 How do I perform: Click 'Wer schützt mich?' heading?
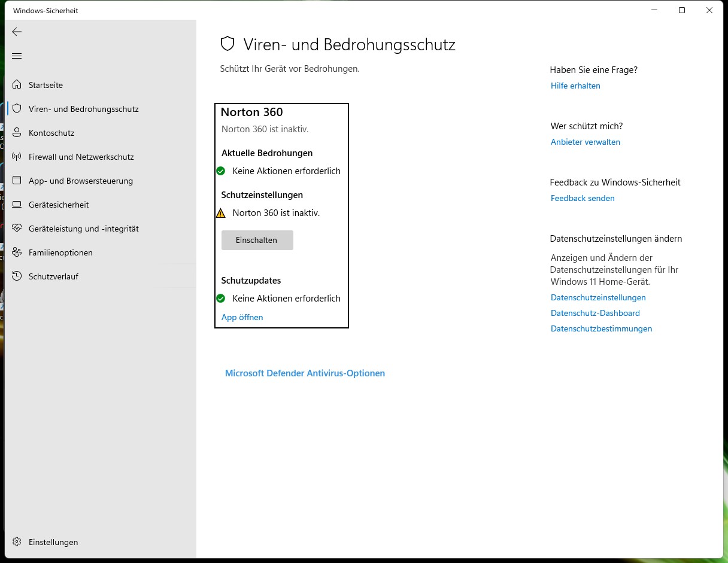[x=587, y=126]
